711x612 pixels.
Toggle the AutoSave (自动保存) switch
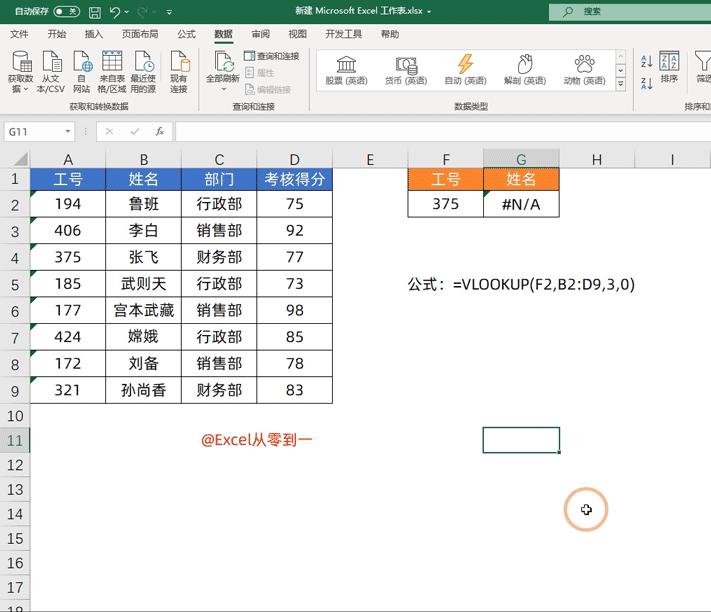[67, 11]
